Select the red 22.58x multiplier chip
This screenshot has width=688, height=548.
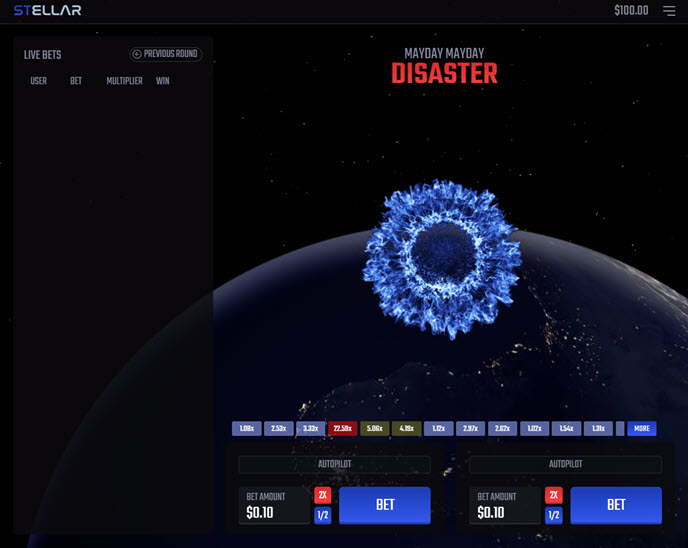[342, 428]
